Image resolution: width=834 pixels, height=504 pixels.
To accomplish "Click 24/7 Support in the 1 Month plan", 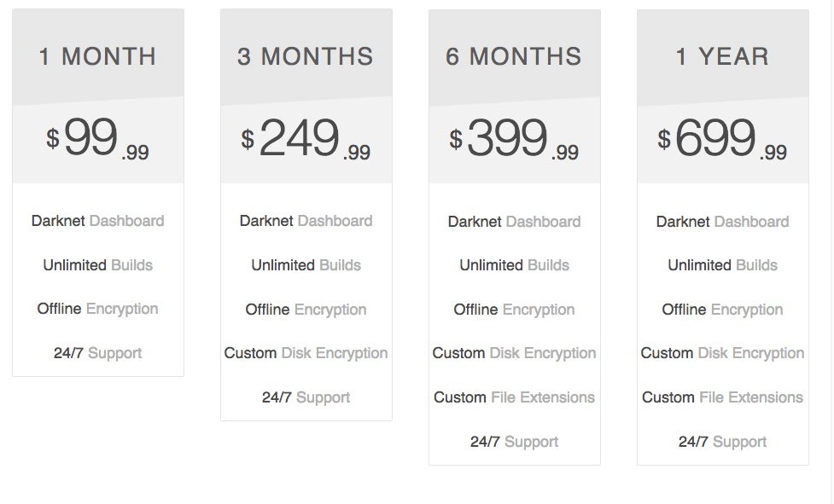I will click(98, 353).
